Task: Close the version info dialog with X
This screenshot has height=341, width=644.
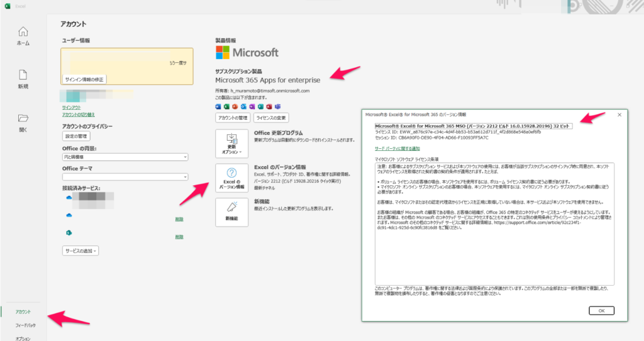Action: tap(619, 115)
